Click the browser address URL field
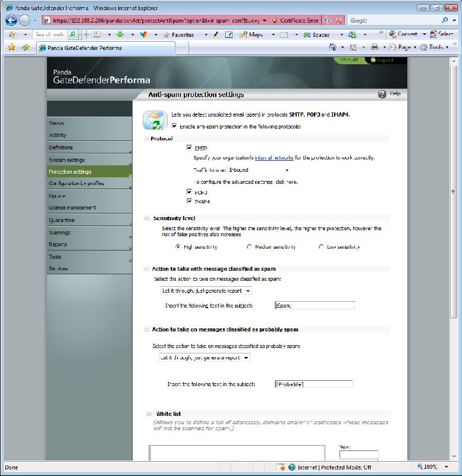This screenshot has width=462, height=476. coord(156,21)
